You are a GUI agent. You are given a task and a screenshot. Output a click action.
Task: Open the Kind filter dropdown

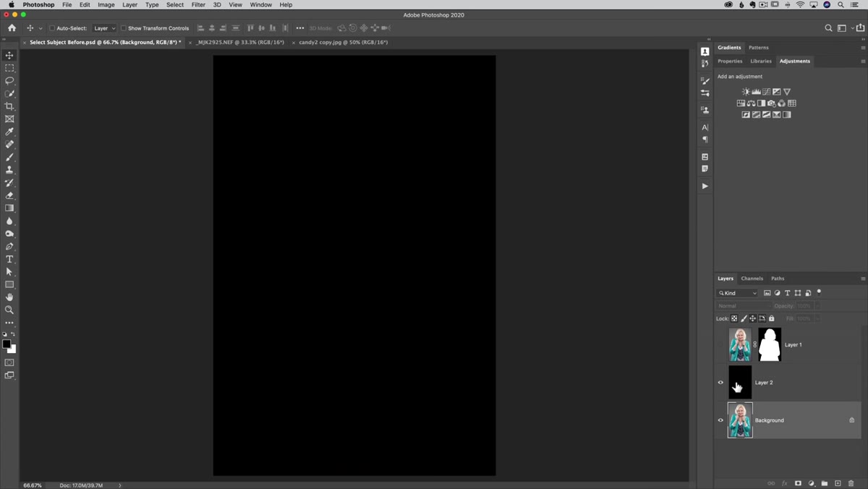738,293
